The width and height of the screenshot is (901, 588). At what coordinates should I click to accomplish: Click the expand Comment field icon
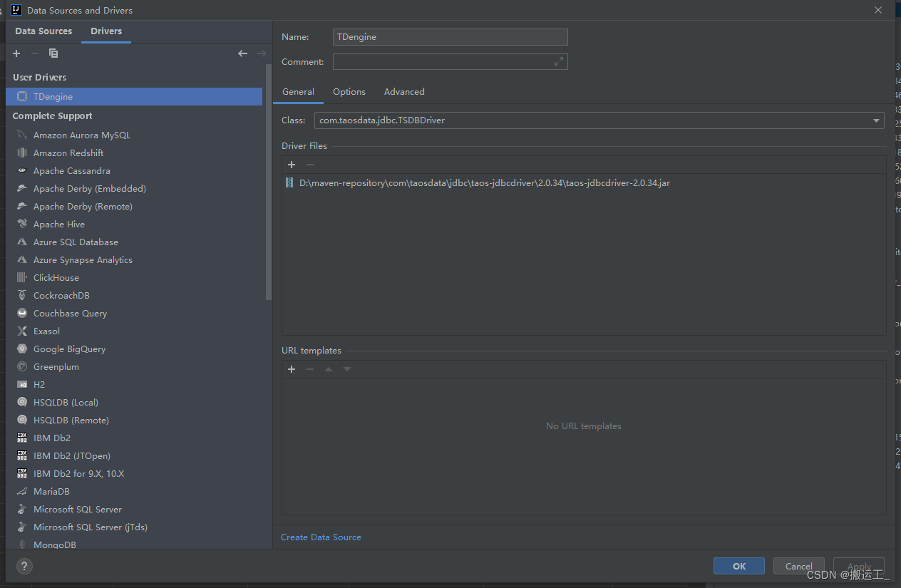pos(559,62)
